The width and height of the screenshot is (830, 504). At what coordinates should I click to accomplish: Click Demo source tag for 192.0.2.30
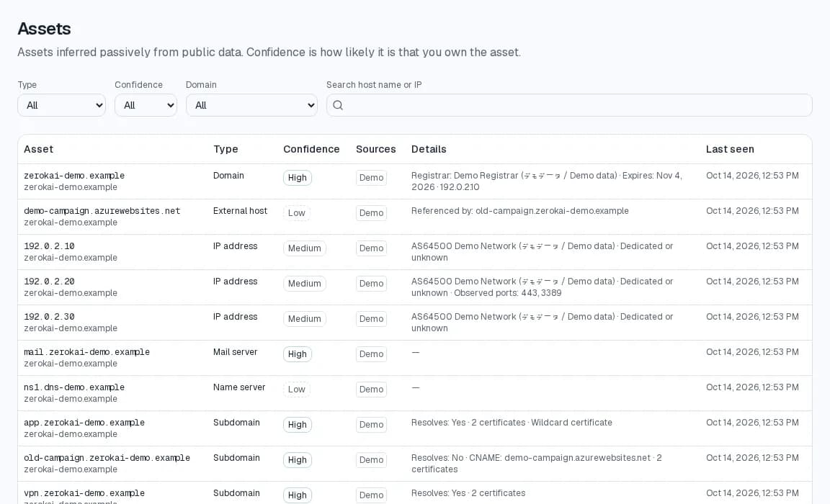371,319
